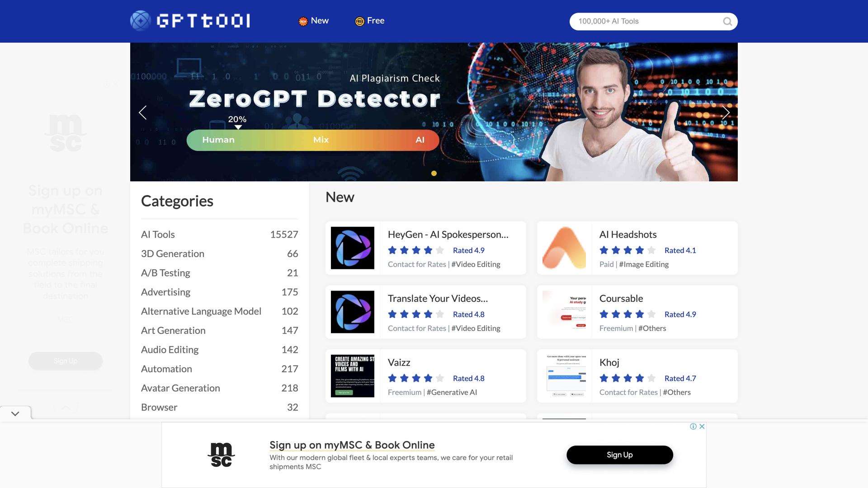Open the HeyGen AI Spokesperson thumbnail
The width and height of the screenshot is (868, 488).
[352, 248]
